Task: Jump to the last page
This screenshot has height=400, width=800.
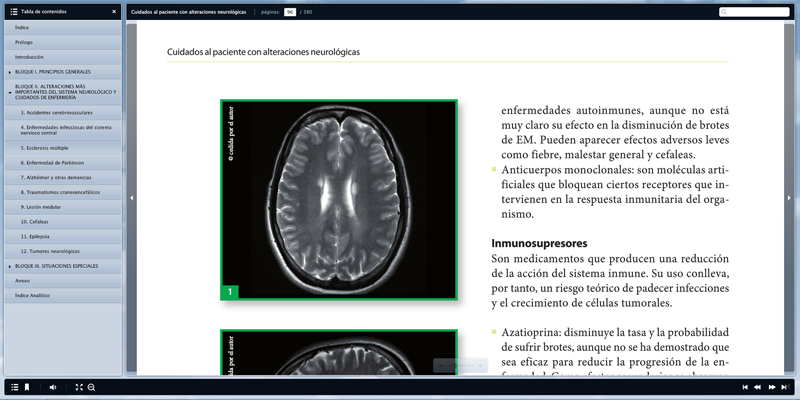Action: pos(785,387)
